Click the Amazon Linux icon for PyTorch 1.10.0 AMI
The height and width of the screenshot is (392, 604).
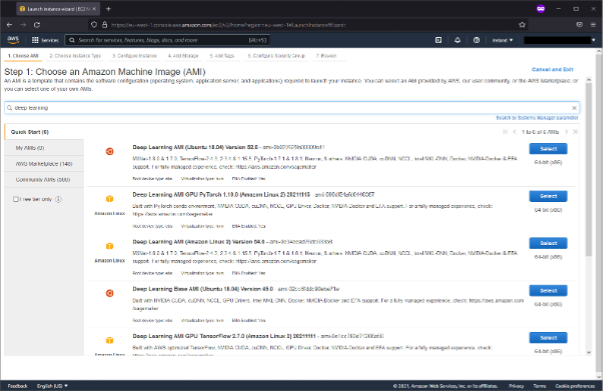pos(110,199)
